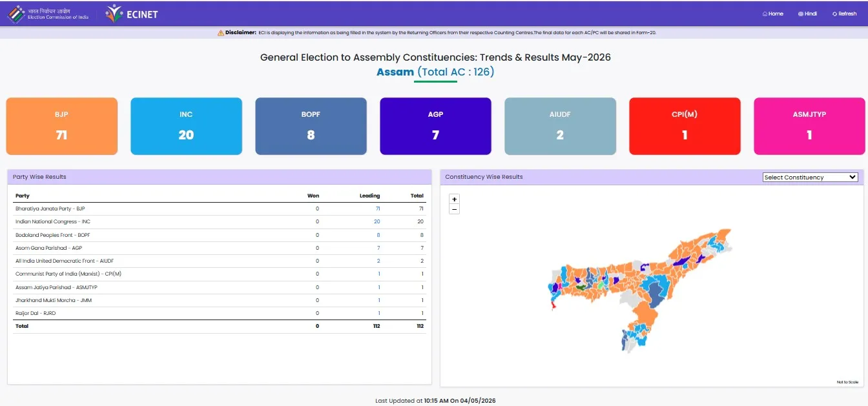Select 'Jharkhand Mukti Morcha - JMM' row text

click(52, 300)
